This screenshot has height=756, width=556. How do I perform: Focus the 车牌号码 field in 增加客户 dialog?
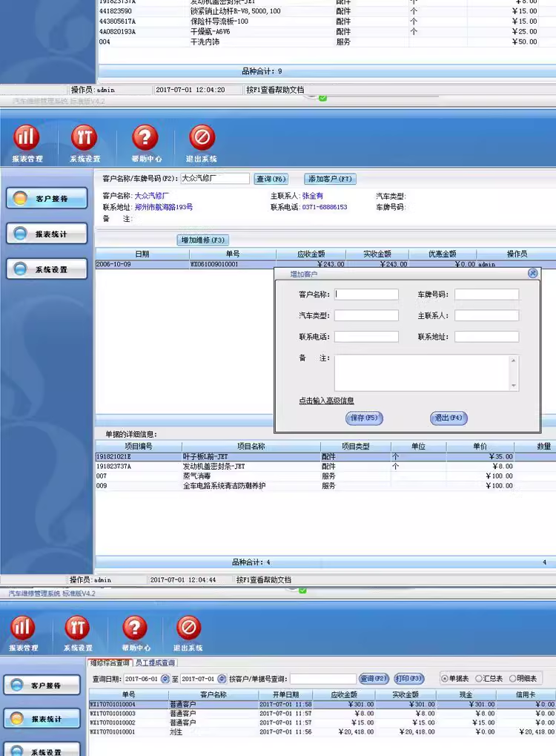pos(486,294)
